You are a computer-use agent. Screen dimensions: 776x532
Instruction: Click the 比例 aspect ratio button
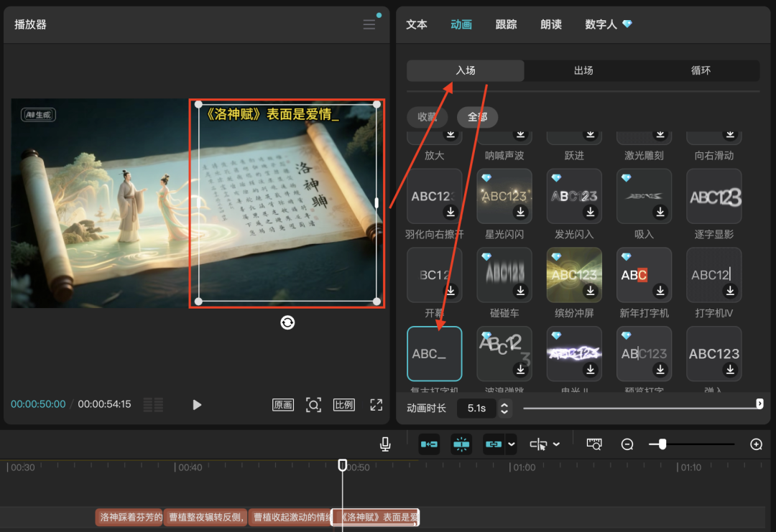(x=343, y=404)
